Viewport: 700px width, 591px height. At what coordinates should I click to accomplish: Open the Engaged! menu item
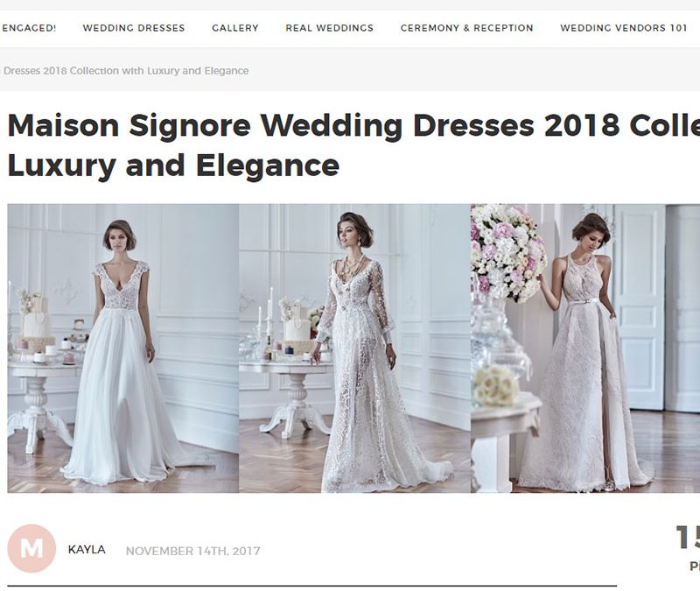(x=28, y=28)
